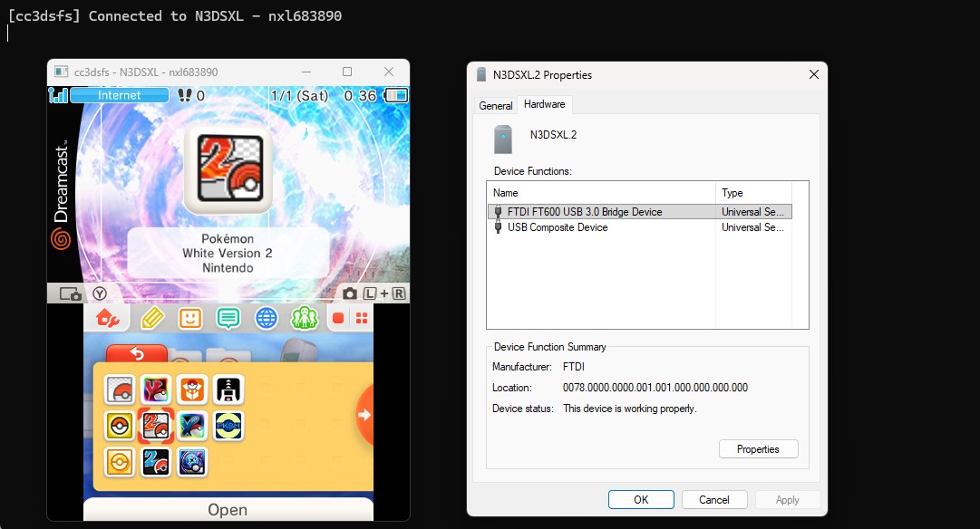Click camera icon beside Y button
This screenshot has height=529, width=980.
tap(70, 293)
